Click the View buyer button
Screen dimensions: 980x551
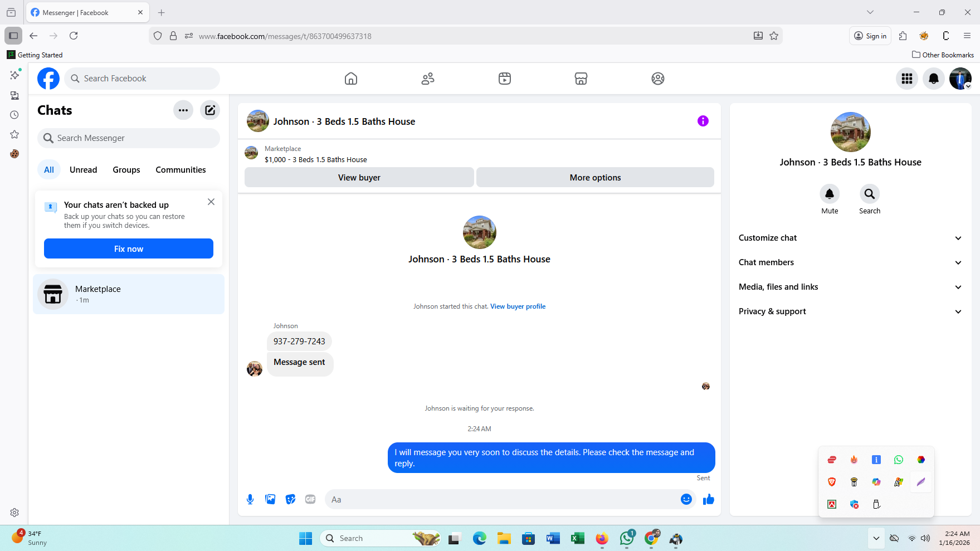tap(359, 177)
